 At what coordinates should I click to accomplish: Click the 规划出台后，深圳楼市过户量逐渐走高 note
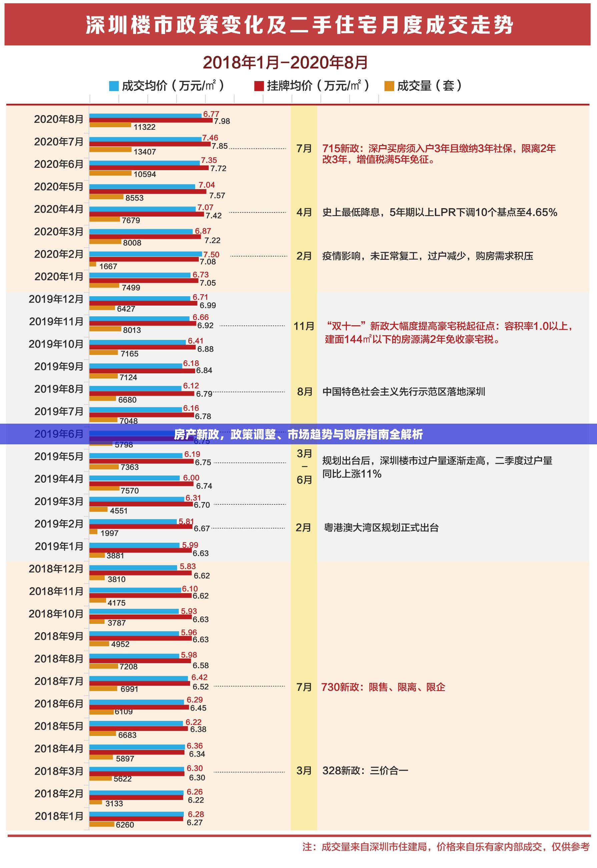(437, 467)
